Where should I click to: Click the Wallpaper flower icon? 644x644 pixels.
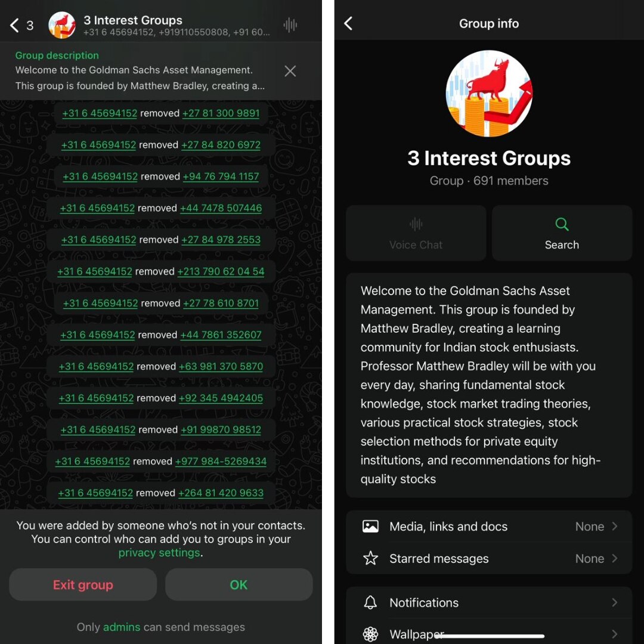(x=370, y=634)
